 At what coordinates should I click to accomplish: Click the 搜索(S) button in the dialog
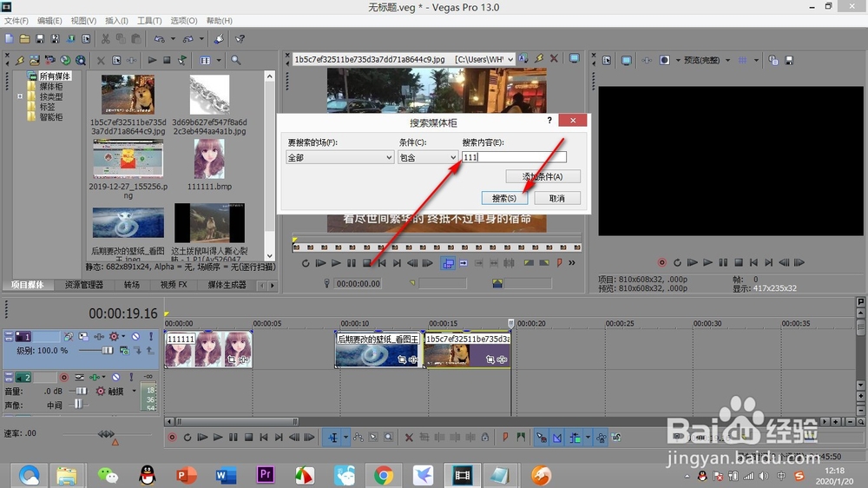[503, 198]
